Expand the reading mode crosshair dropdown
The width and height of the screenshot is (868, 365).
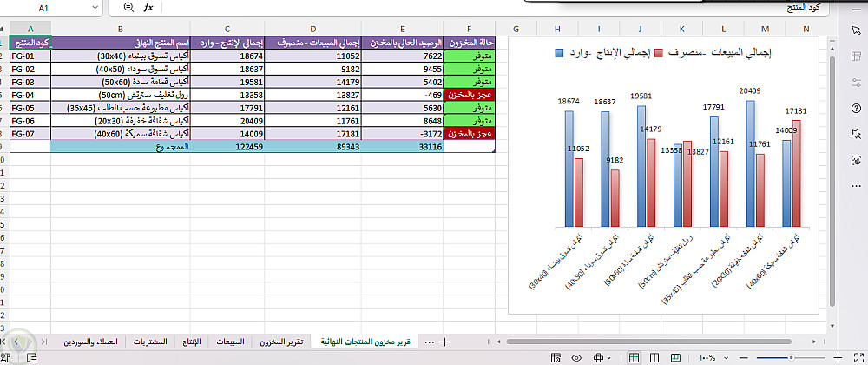pyautogui.click(x=610, y=358)
